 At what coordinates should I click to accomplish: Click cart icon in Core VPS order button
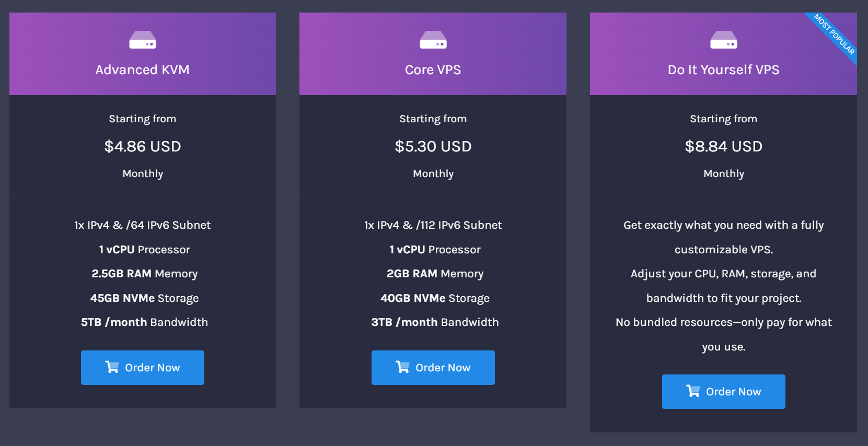pos(402,367)
